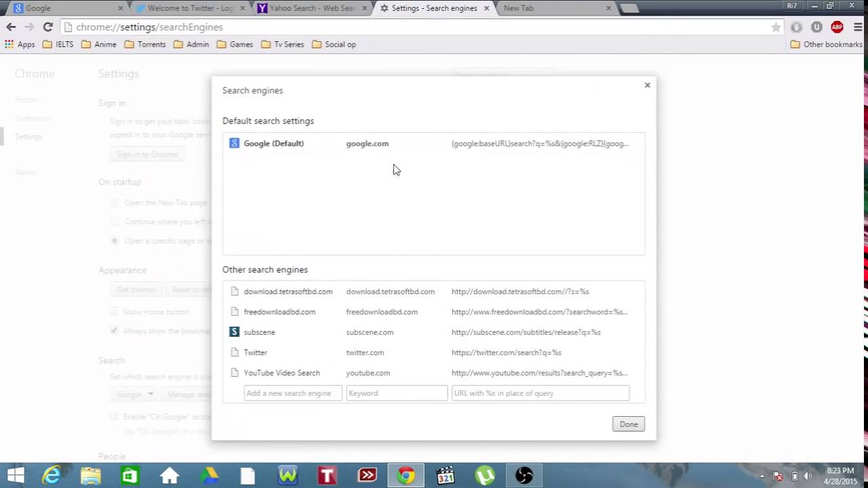Click the Keyword input field
The width and height of the screenshot is (868, 488).
coord(397,393)
